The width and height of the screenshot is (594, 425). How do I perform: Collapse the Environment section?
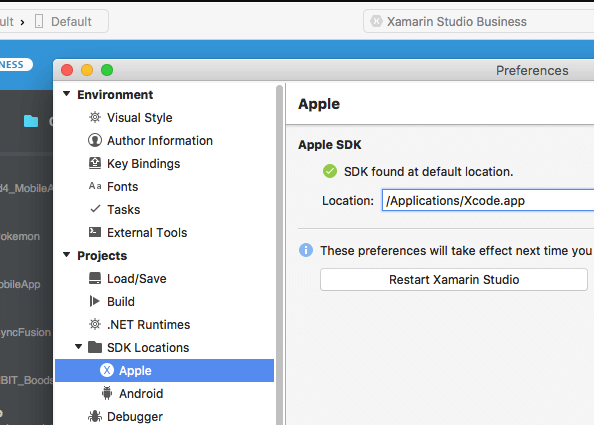(x=66, y=94)
